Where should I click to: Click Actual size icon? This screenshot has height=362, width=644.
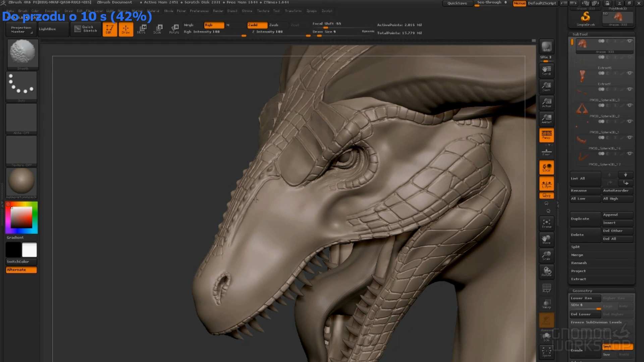(546, 103)
